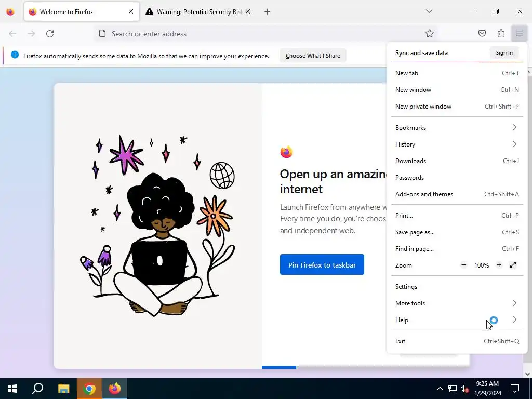
Task: Click zoom out minus icon in menu
Action: (x=463, y=265)
